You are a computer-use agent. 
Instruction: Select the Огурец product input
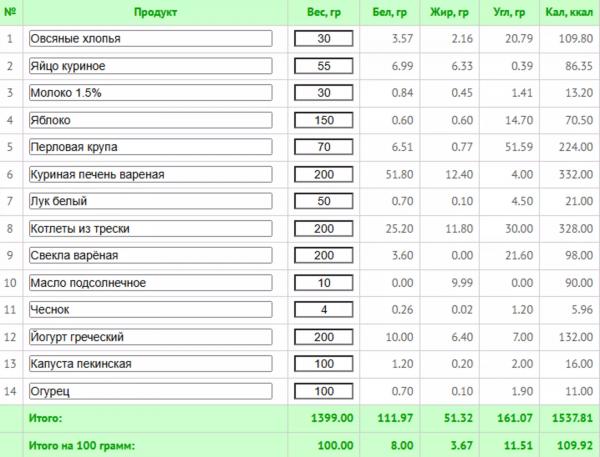point(150,392)
